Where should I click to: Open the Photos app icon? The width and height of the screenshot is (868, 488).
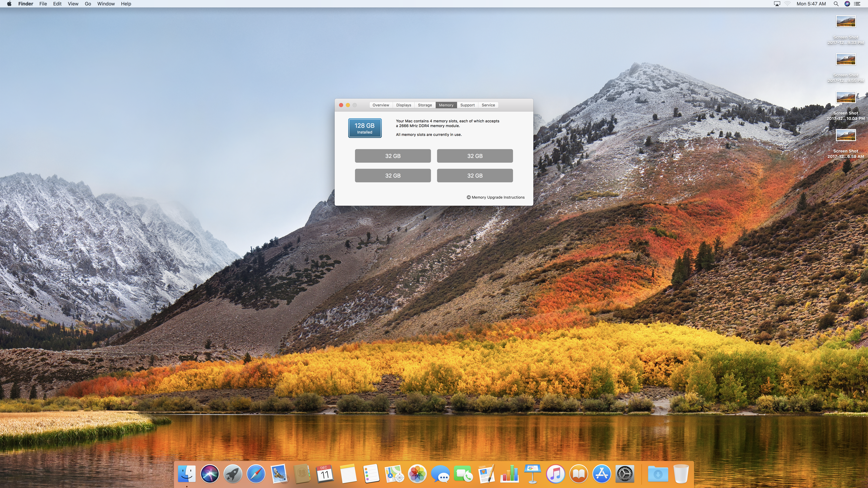coord(417,474)
